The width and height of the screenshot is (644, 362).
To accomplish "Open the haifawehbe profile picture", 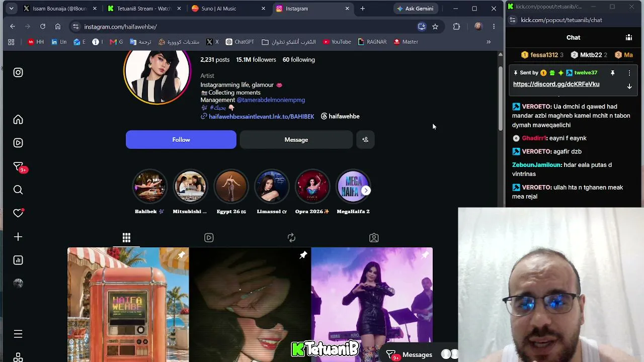I will tap(157, 71).
